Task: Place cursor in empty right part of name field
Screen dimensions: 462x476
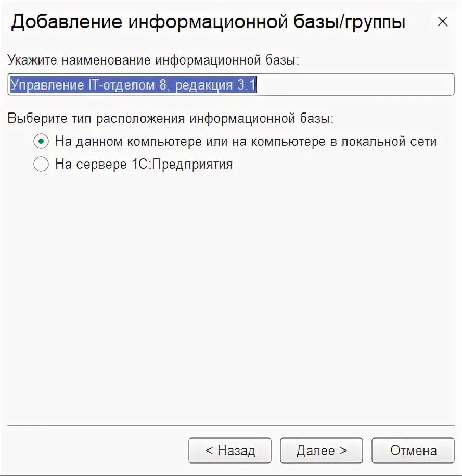Action: pyautogui.click(x=355, y=84)
